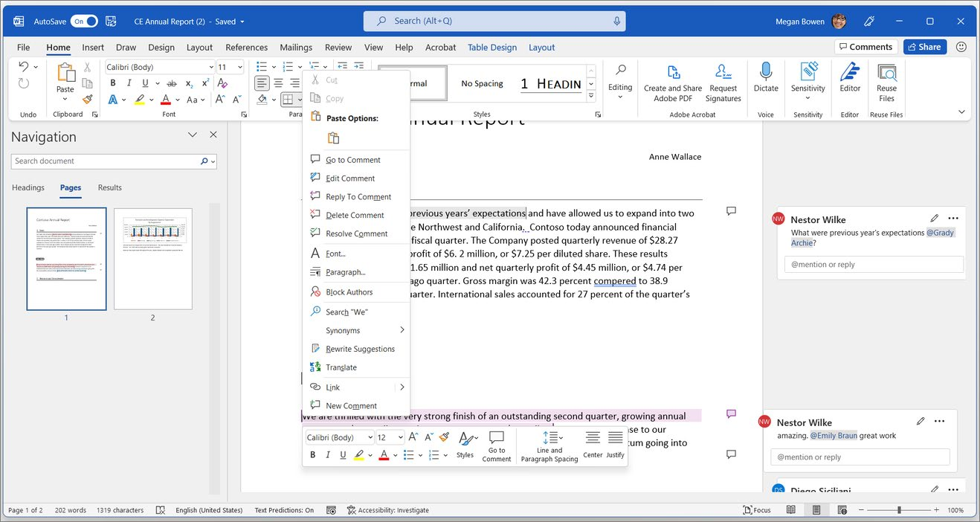Click Request Signatures in Adobe Acrobat group
This screenshot has height=522, width=980.
(x=723, y=82)
